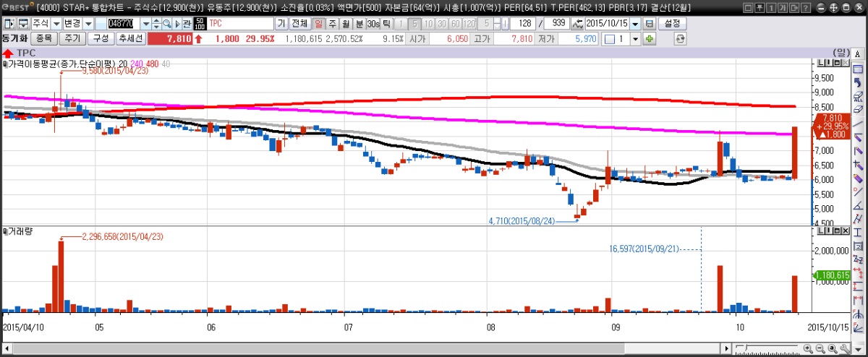Viewport: 868px width, 357px height.
Task: Expand the stock code 048770 dropdown arrow
Action: (x=146, y=24)
